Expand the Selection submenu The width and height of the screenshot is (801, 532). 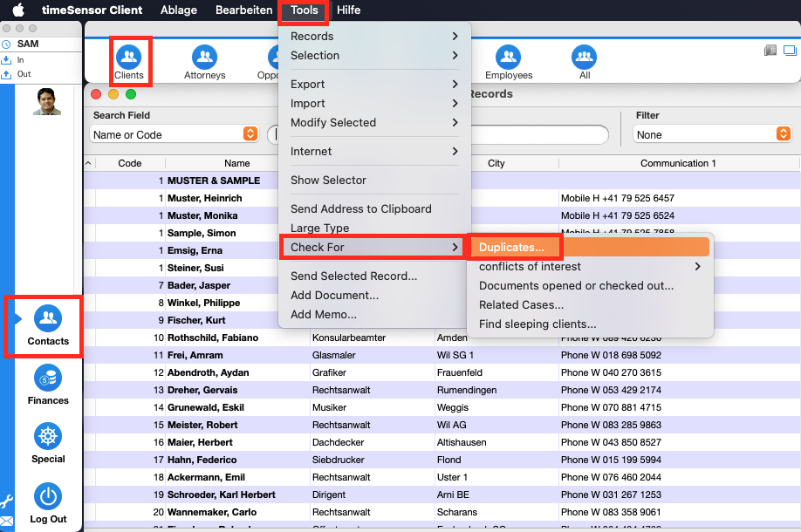[x=374, y=55]
